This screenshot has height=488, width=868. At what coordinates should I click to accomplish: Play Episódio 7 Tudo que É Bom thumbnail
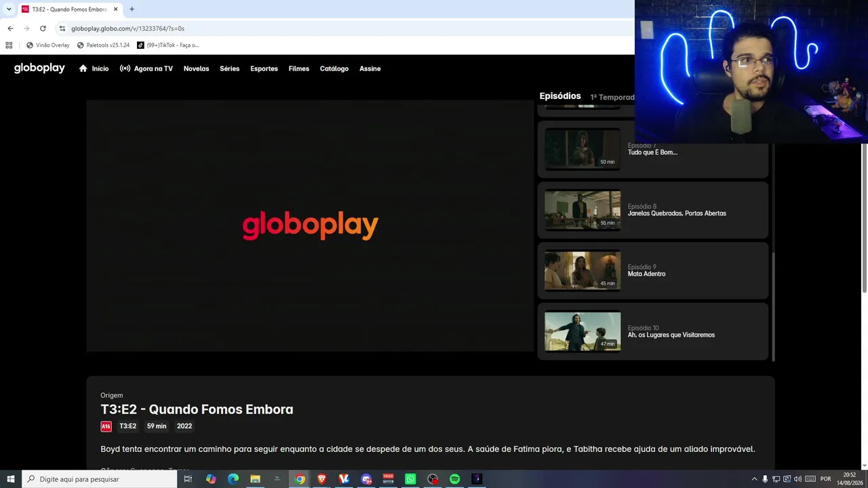click(x=583, y=149)
